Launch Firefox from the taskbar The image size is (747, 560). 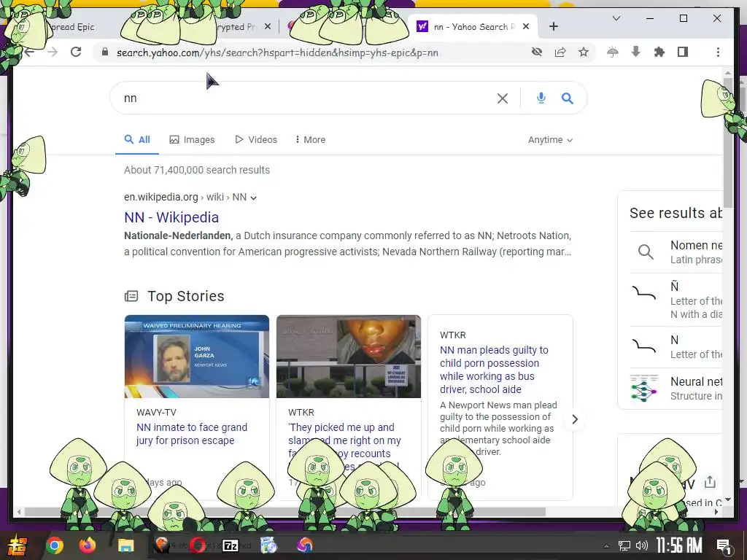(88, 545)
